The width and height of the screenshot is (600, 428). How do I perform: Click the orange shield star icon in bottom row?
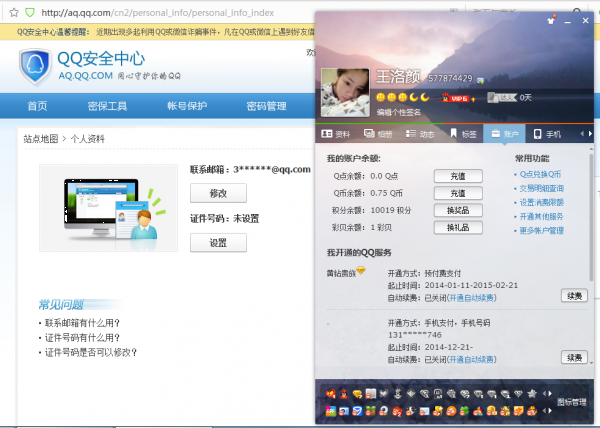pos(518,411)
